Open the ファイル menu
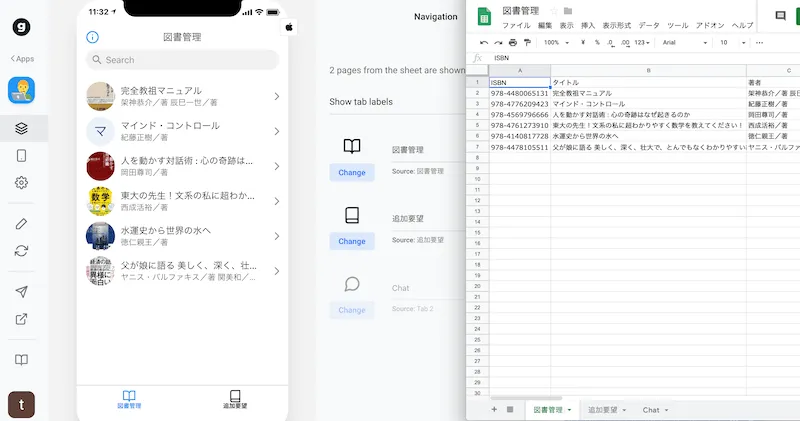This screenshot has height=421, width=800. (x=516, y=26)
